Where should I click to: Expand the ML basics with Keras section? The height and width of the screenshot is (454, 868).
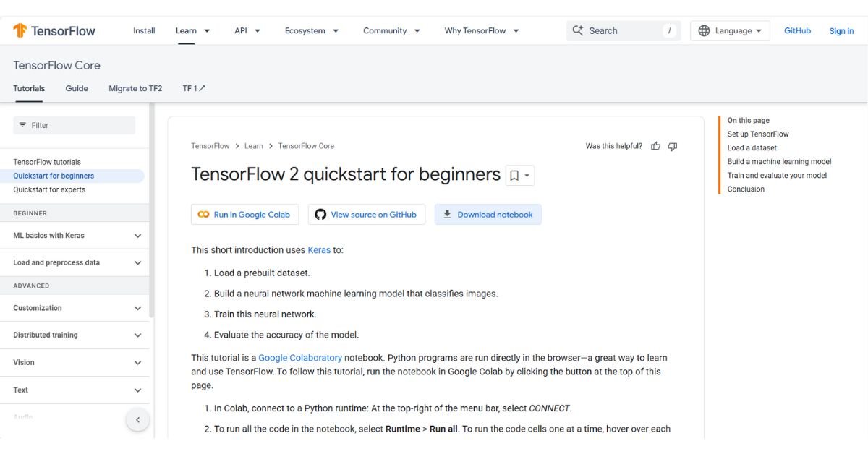pyautogui.click(x=137, y=235)
